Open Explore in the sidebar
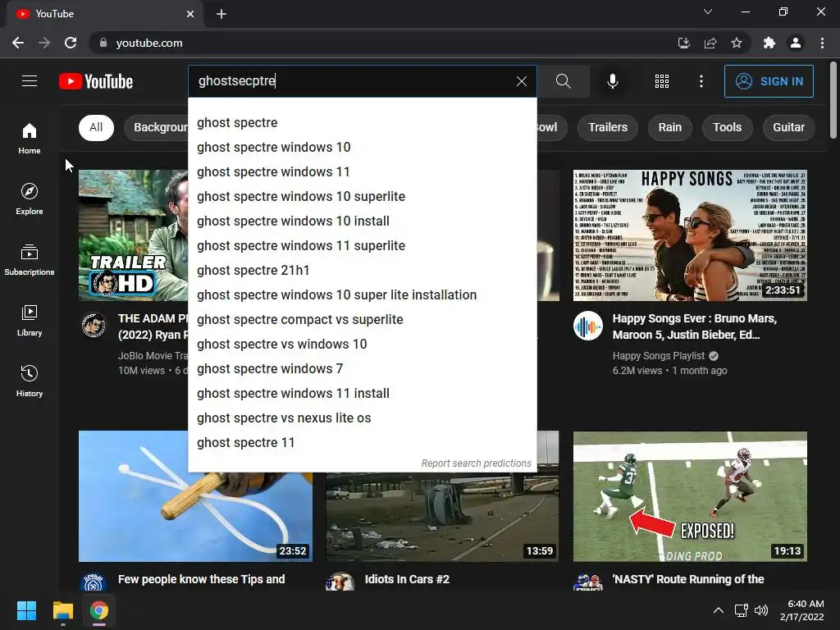This screenshot has width=840, height=630. (x=30, y=199)
